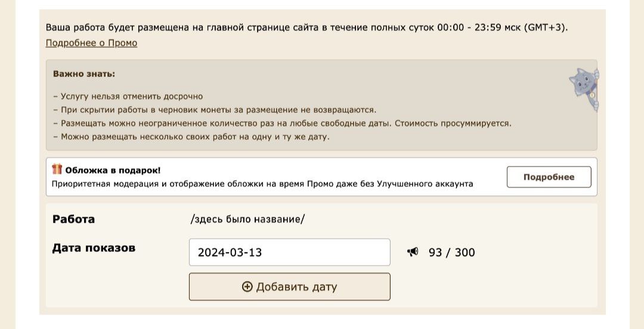Select the "/здесь было название/" work title
Screen dimensions: 644x329
(247, 219)
